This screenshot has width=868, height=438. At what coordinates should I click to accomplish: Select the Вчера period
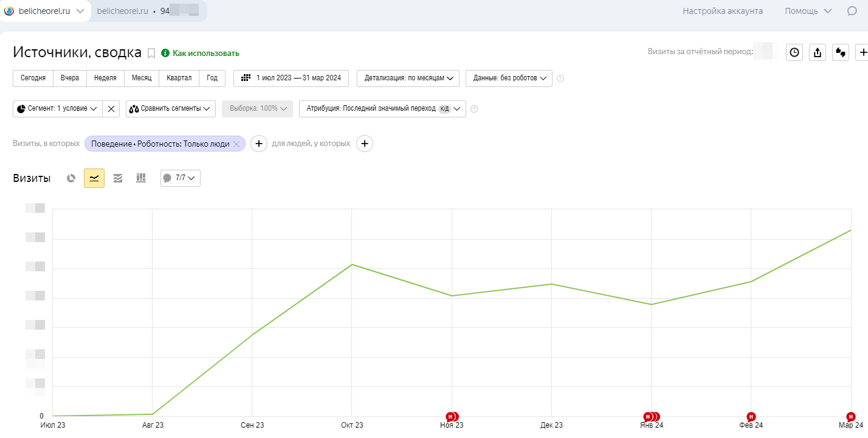pyautogui.click(x=70, y=78)
